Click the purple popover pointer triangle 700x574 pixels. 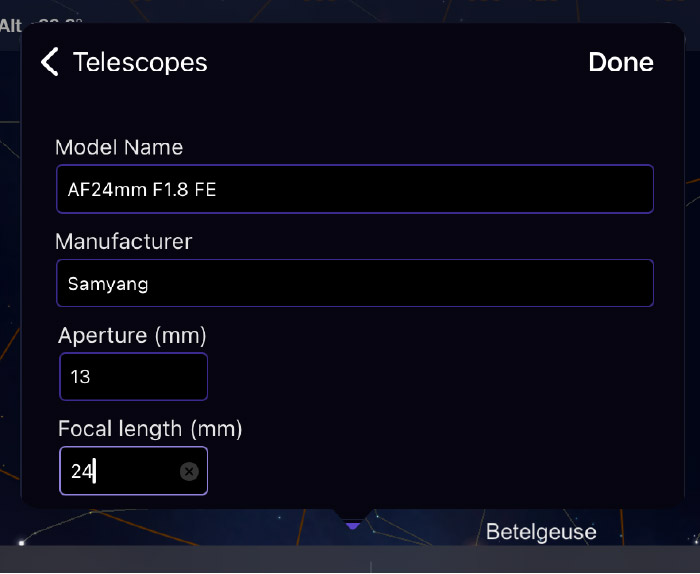[x=353, y=526]
